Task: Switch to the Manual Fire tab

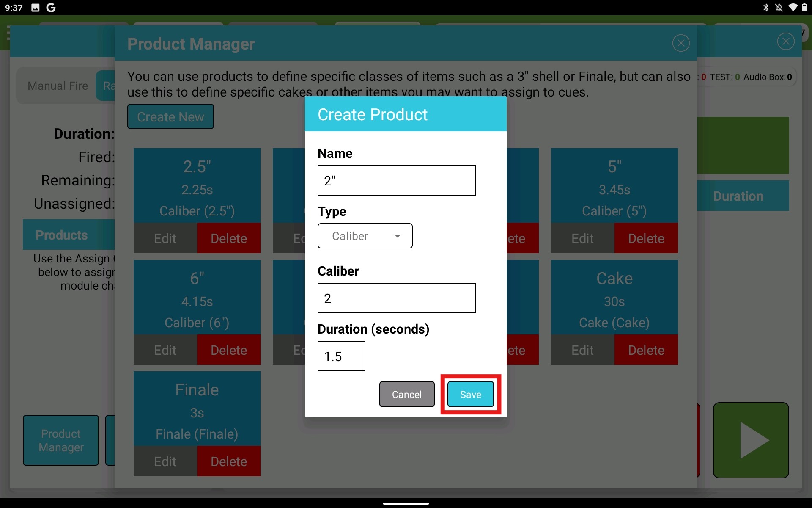Action: point(57,86)
